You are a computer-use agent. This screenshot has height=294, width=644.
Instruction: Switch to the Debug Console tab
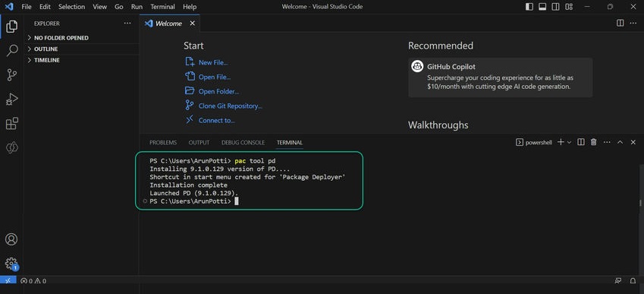(243, 142)
